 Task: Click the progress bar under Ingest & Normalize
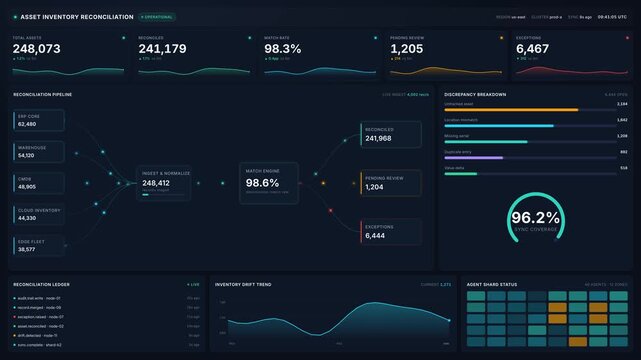point(164,195)
